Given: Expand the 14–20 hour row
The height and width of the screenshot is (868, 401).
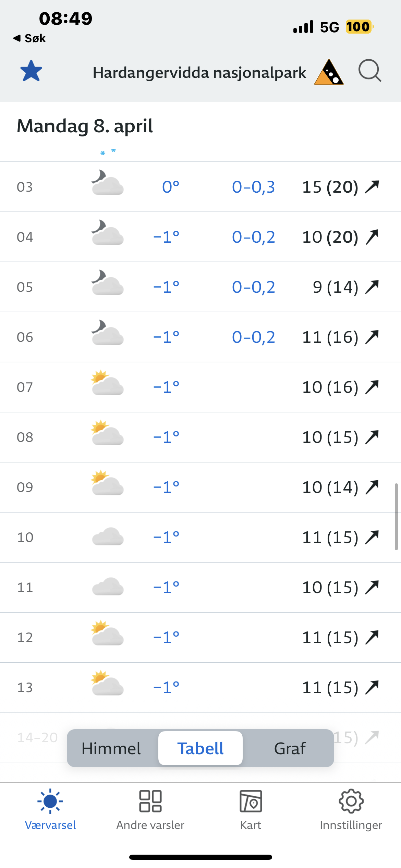Looking at the screenshot, I should (x=38, y=737).
